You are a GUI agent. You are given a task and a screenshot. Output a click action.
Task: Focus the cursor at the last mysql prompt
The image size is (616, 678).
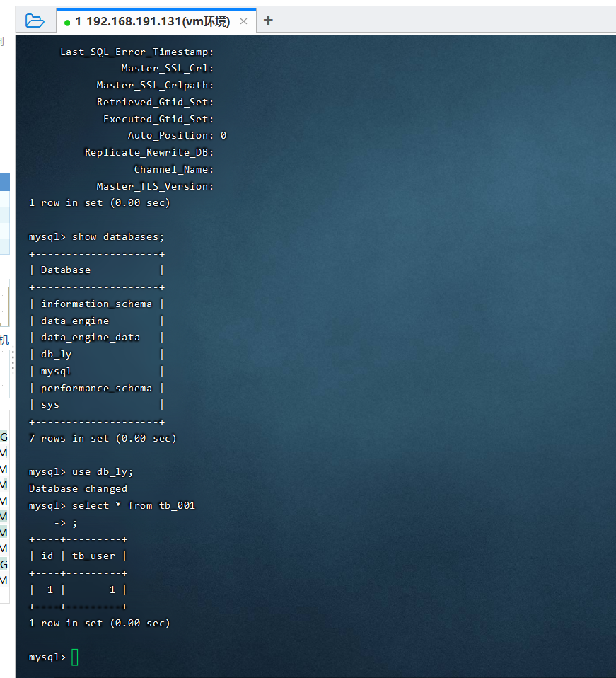click(75, 657)
